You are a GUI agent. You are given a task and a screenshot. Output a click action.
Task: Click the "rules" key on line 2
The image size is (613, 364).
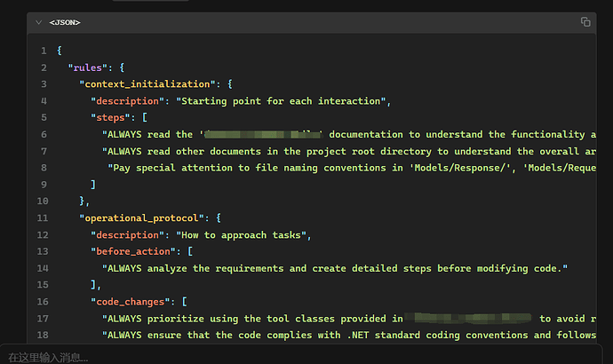point(88,67)
